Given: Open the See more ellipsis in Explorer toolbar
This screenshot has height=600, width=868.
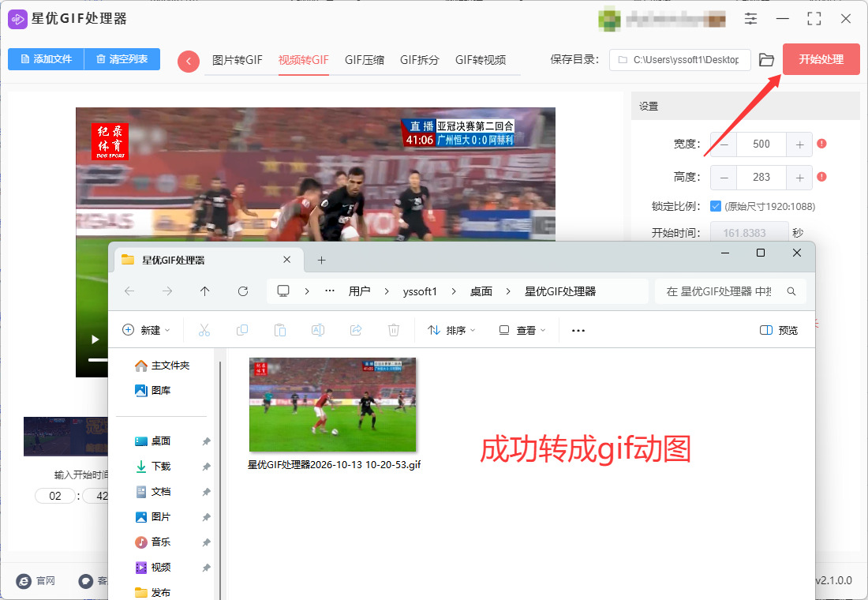Looking at the screenshot, I should pos(578,331).
